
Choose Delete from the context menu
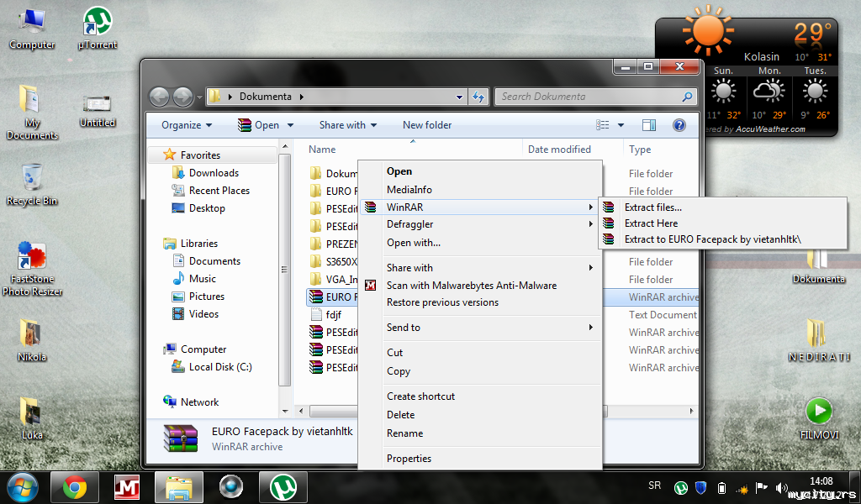pyautogui.click(x=481, y=415)
